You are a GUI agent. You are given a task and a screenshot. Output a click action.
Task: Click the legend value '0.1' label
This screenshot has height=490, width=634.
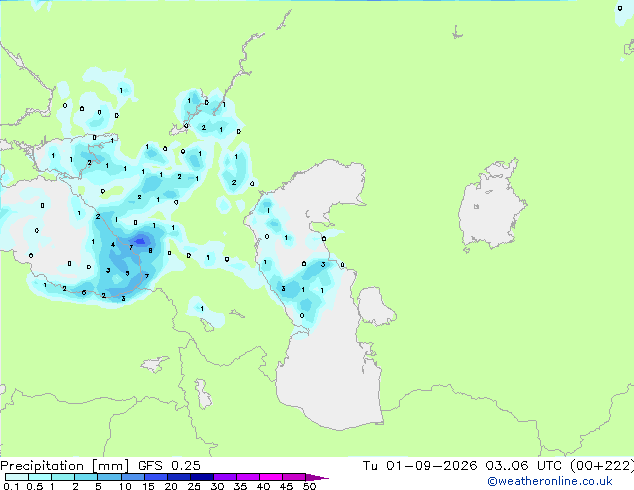[11, 486]
